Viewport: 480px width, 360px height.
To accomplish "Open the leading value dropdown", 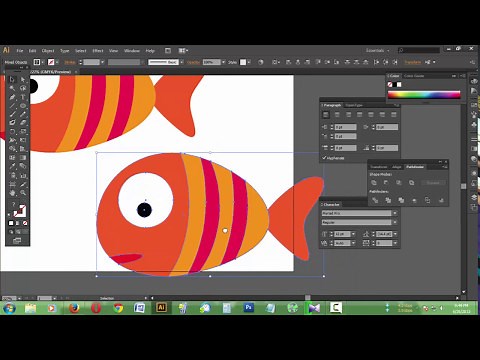I will tap(395, 234).
